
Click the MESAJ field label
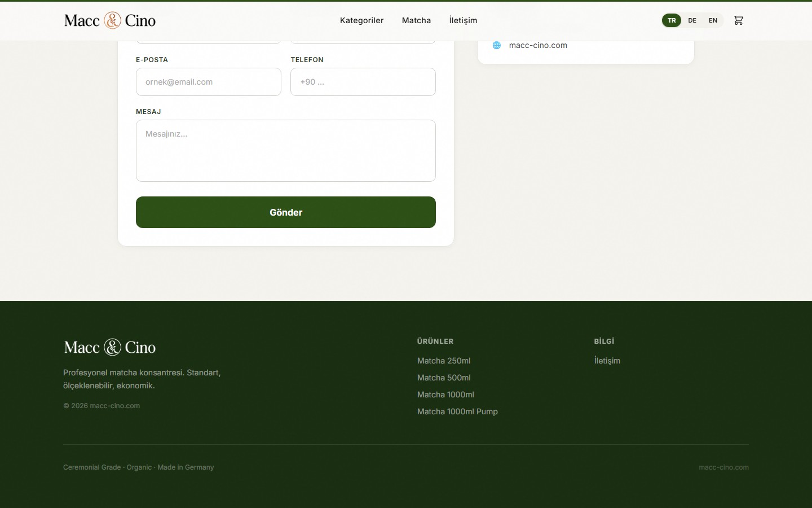click(x=148, y=112)
